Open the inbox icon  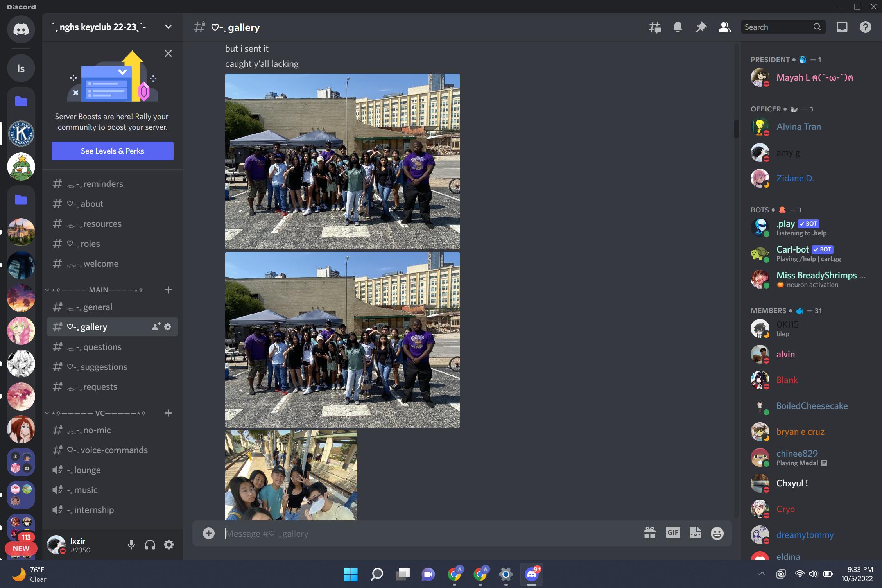point(842,27)
